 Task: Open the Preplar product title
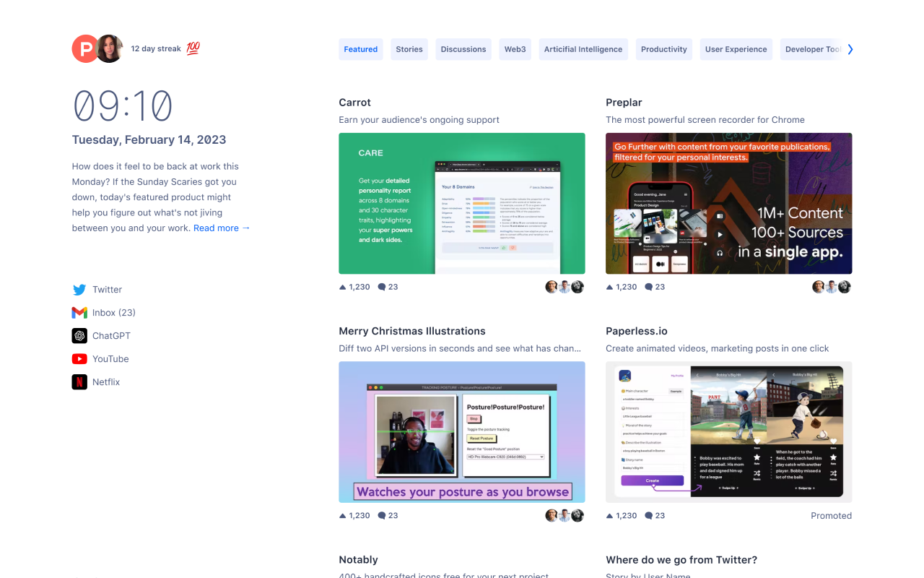(x=624, y=103)
